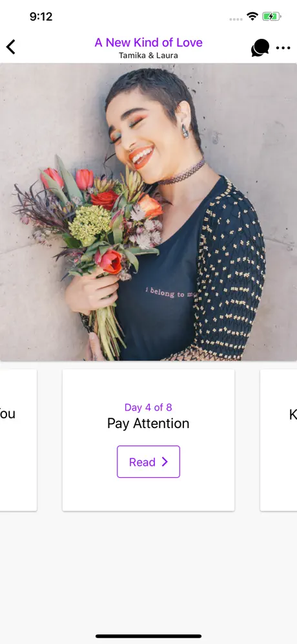
Task: Tap the Pay Attention heading text
Action: point(148,424)
